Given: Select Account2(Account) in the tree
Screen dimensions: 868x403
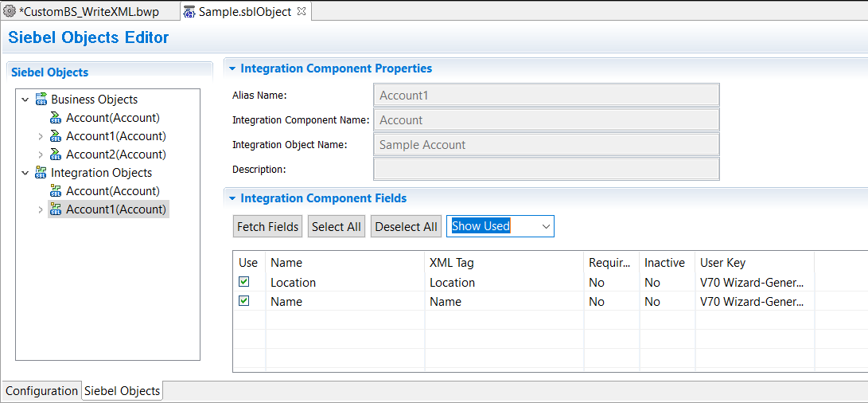Looking at the screenshot, I should pos(115,154).
